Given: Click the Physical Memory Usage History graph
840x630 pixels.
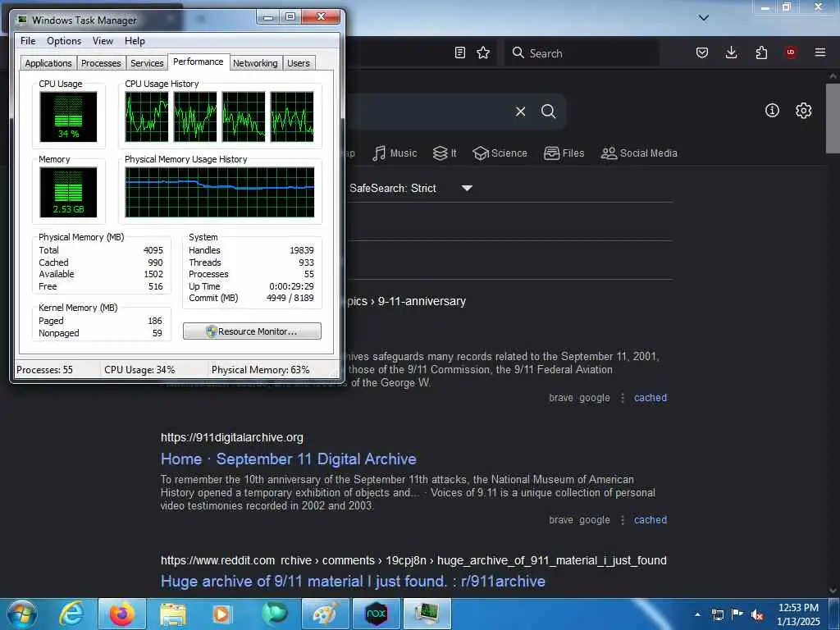Looking at the screenshot, I should [x=220, y=192].
